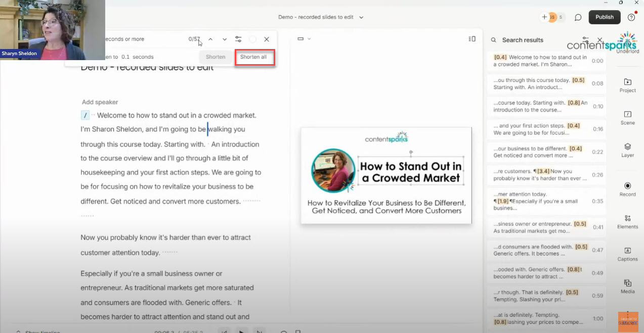644x333 pixels.
Task: Click the Shorten all button
Action: (x=253, y=57)
